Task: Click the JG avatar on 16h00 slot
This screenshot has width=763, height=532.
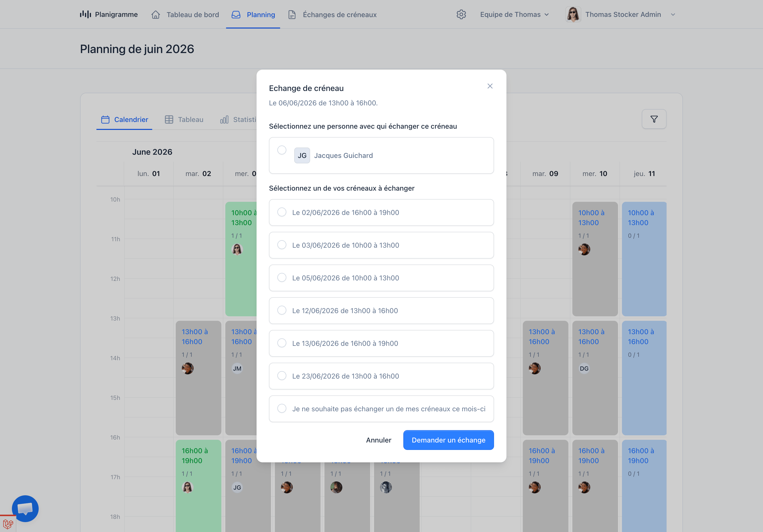Action: click(x=237, y=487)
